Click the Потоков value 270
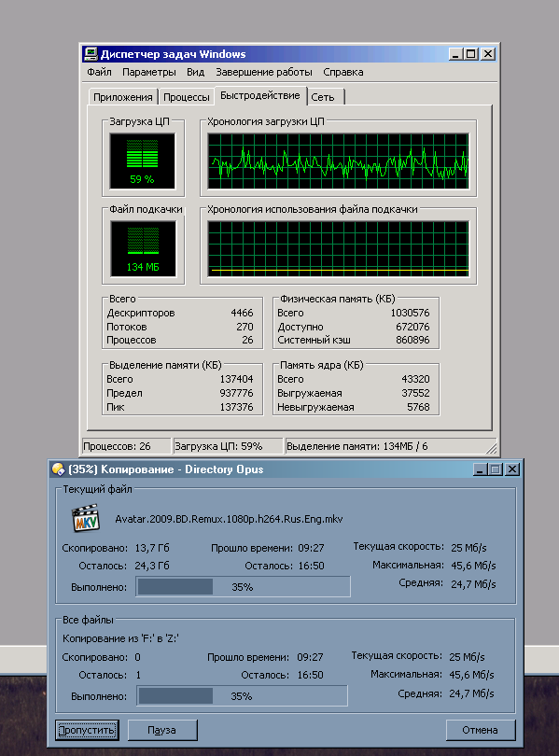The image size is (559, 756). click(x=245, y=327)
